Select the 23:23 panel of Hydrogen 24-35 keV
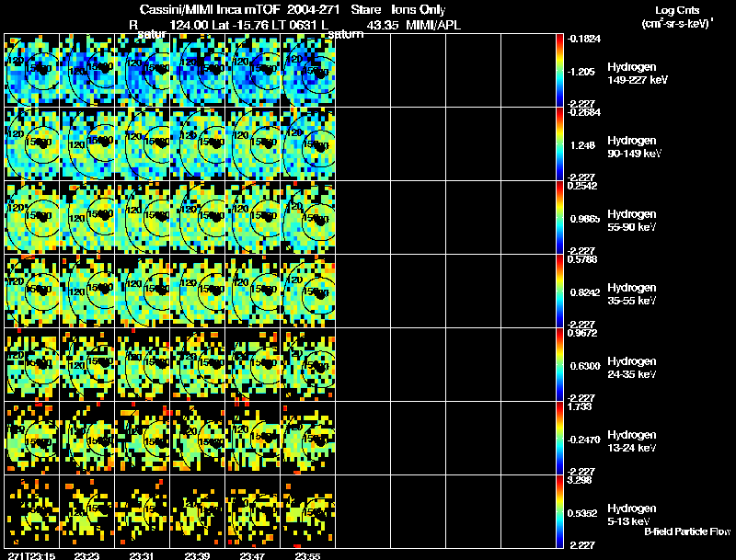This screenshot has width=736, height=560. pos(86,365)
